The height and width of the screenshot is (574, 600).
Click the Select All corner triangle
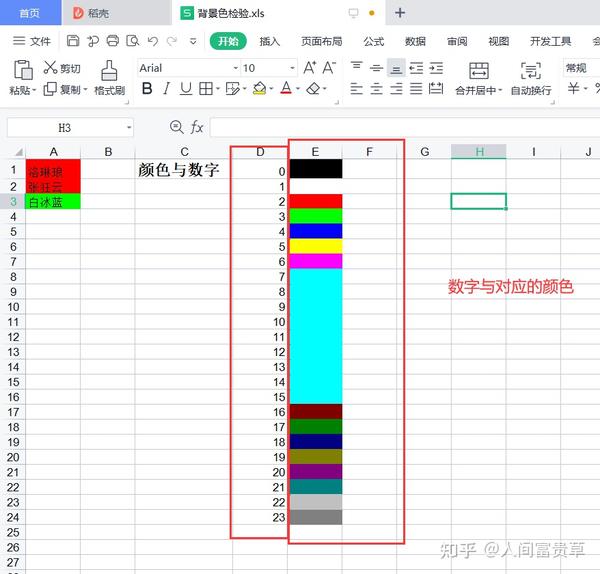(x=18, y=152)
